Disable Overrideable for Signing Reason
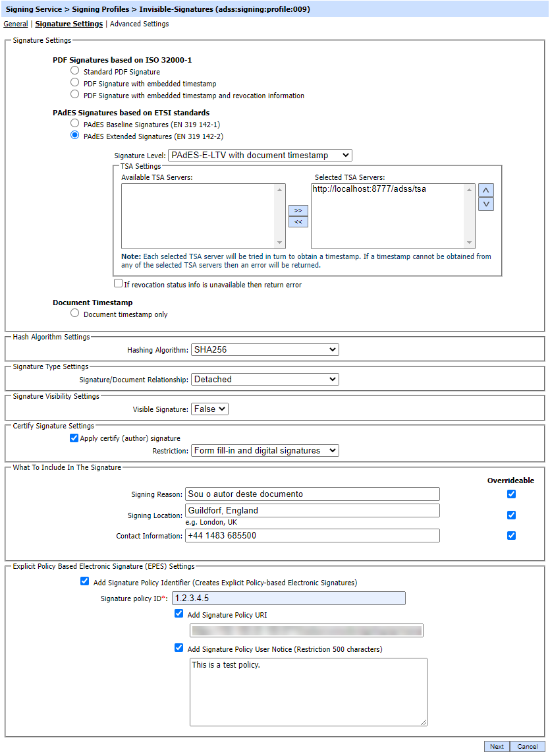The width and height of the screenshot is (550, 756). pos(511,494)
